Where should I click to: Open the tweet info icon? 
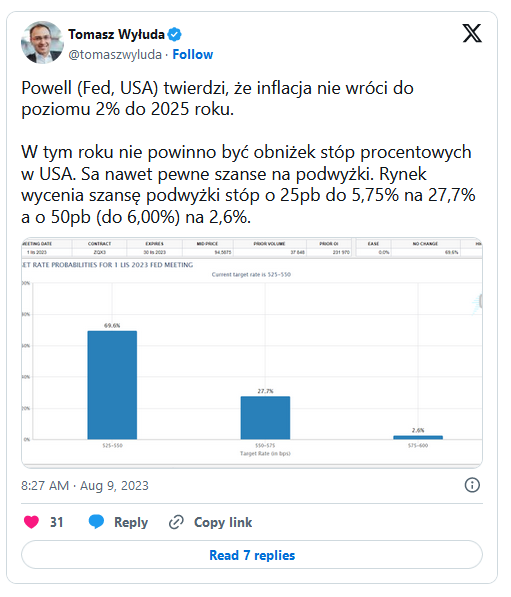point(472,485)
